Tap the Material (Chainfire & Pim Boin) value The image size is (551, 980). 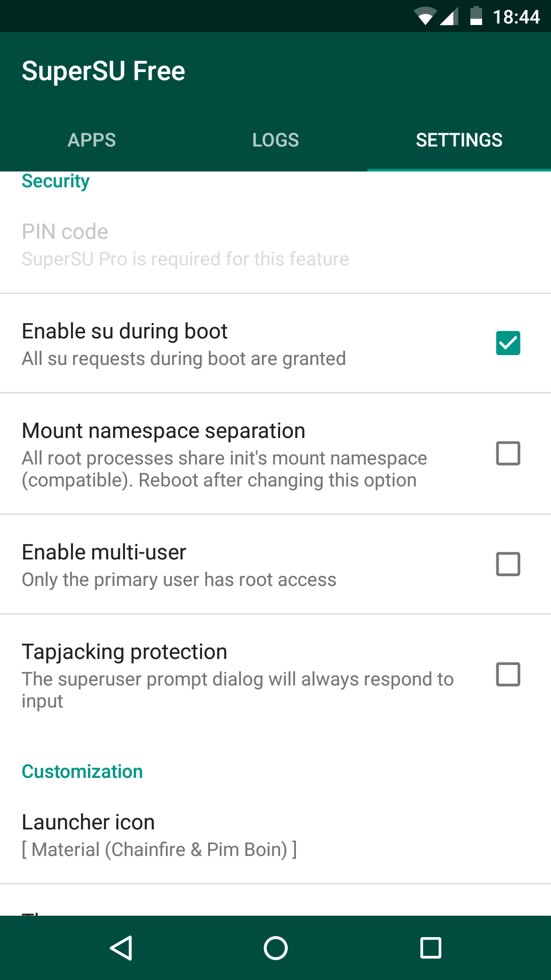[159, 849]
